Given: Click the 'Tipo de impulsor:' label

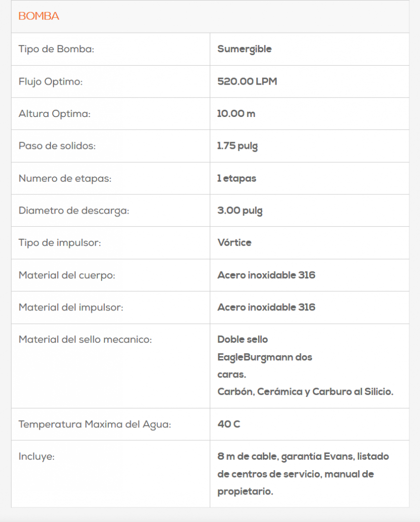Looking at the screenshot, I should coord(59,243).
